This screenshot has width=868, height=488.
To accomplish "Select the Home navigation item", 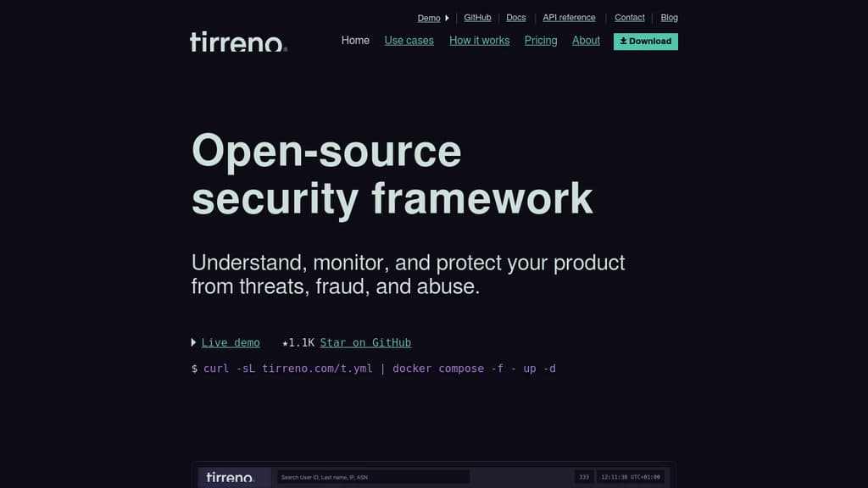I will click(x=355, y=41).
